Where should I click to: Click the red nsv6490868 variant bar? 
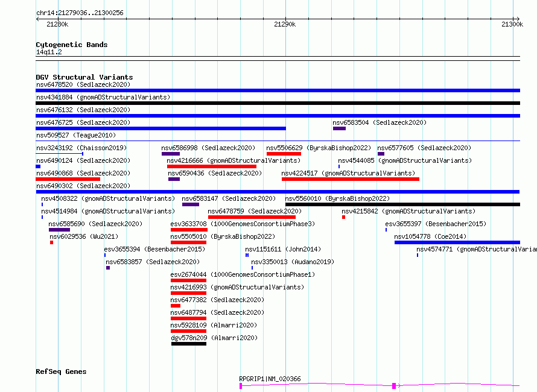(x=68, y=179)
